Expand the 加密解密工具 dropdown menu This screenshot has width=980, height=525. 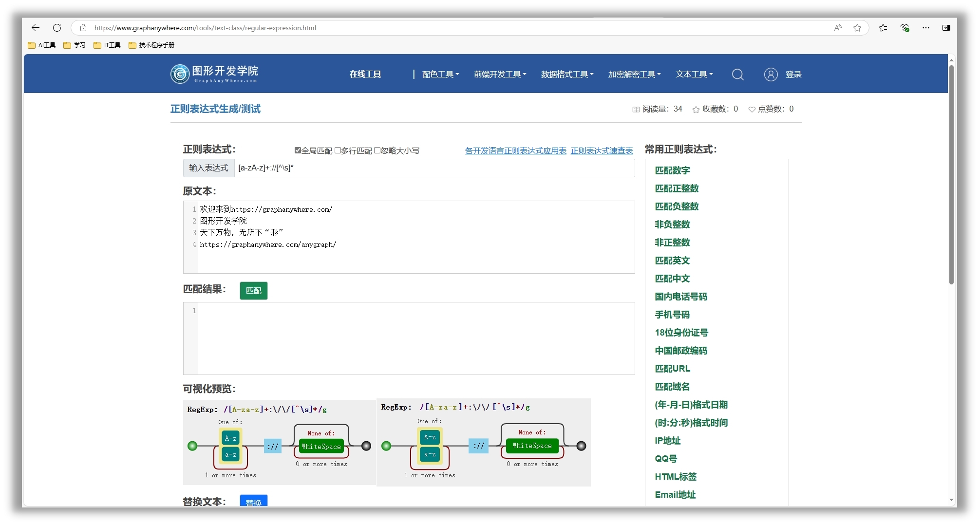635,75
